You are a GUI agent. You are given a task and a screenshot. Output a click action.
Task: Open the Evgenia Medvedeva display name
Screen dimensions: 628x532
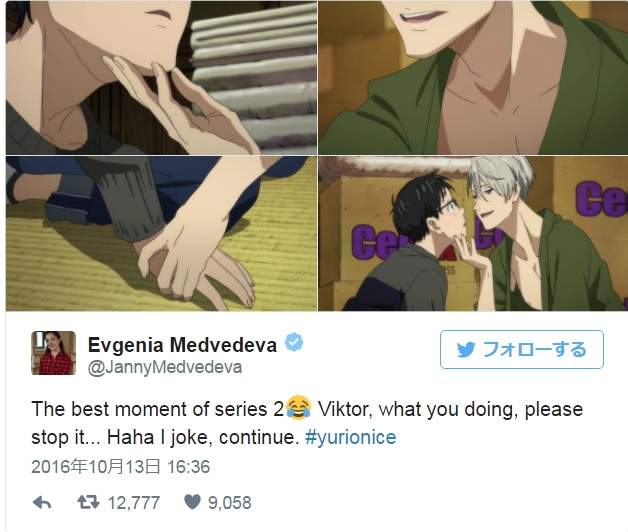point(182,345)
